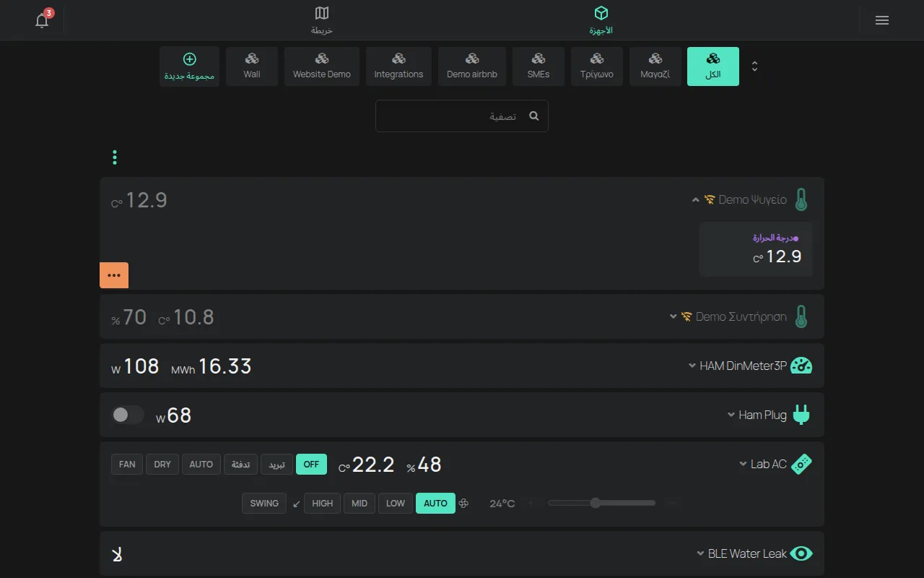Choose FAN mode on Lab AC
Viewport: 924px width, 578px height.
tap(127, 465)
